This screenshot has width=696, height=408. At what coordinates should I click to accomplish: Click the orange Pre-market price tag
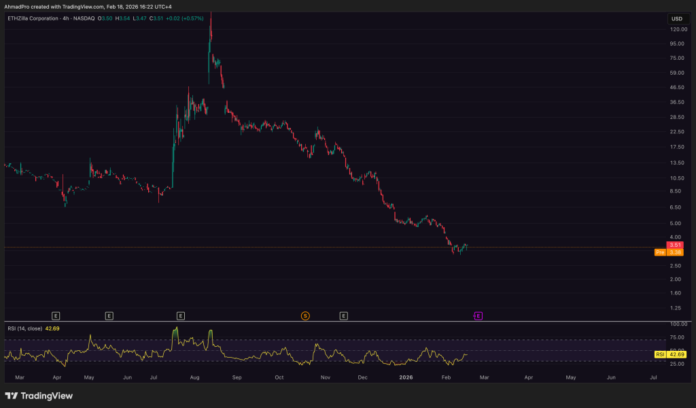point(661,253)
